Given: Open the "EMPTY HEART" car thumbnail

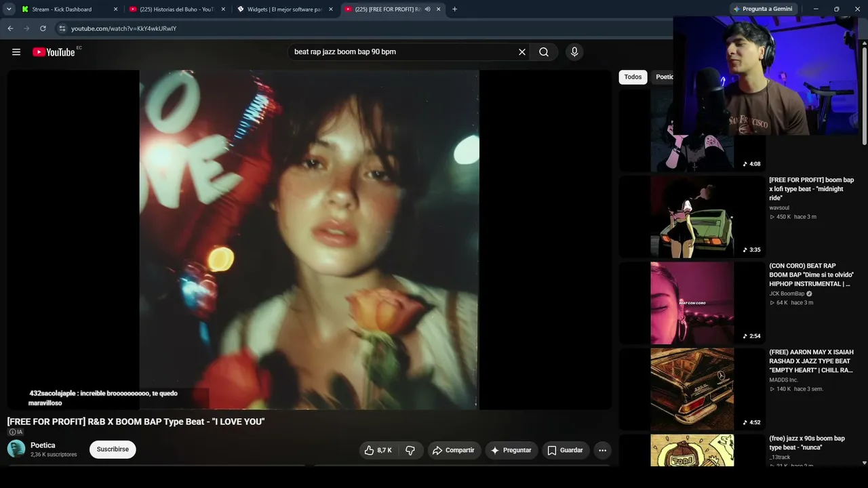Looking at the screenshot, I should click(x=692, y=389).
